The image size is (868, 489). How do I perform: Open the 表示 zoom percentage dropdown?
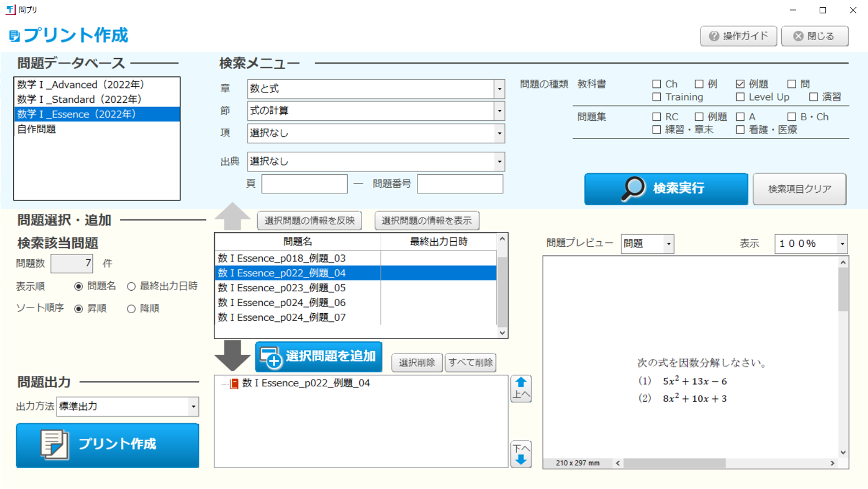pos(842,244)
